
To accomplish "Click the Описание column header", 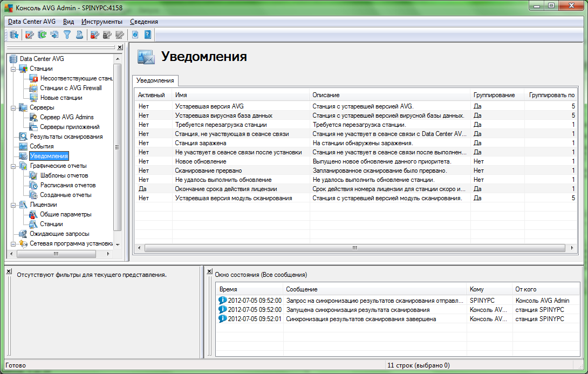I will (x=326, y=95).
